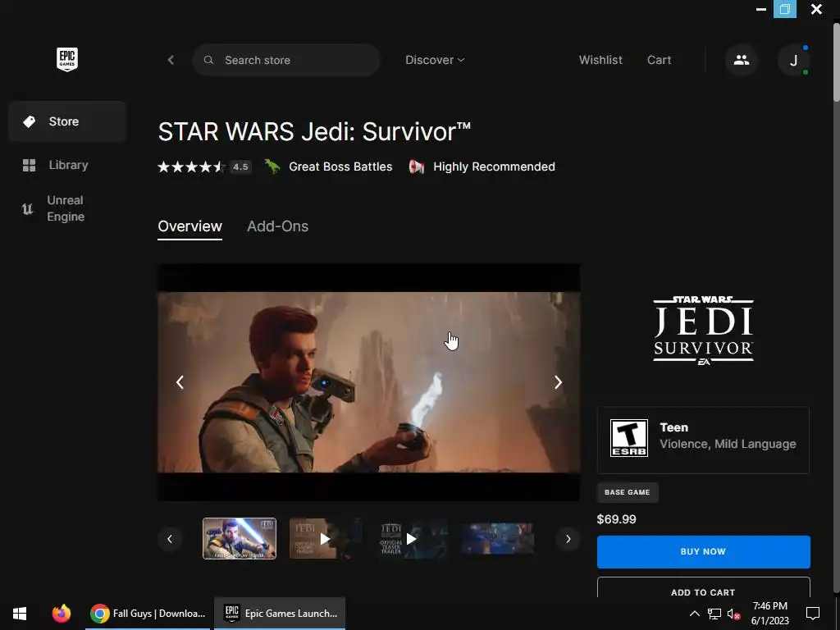Open the J profile avatar
Image resolution: width=840 pixels, height=630 pixels.
pos(793,61)
